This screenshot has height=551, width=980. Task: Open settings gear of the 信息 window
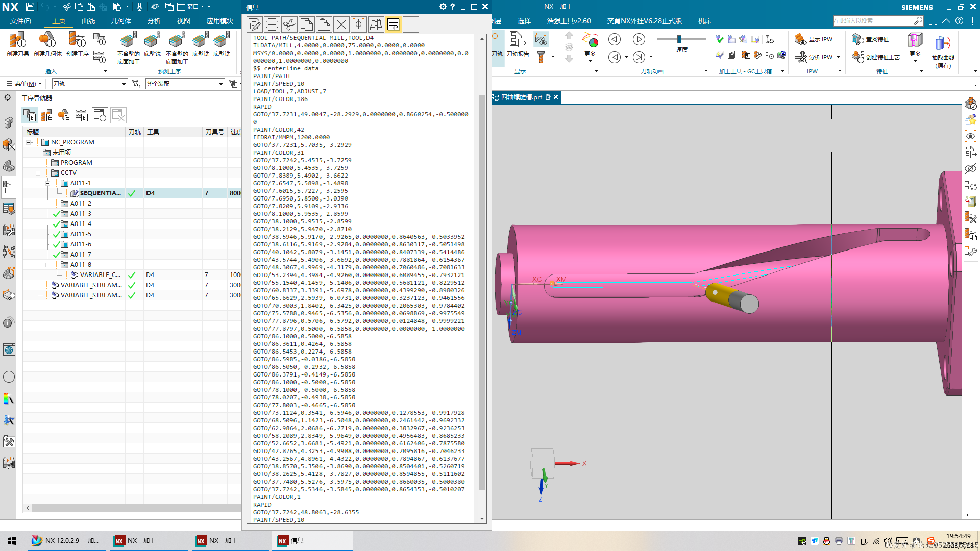tap(443, 7)
